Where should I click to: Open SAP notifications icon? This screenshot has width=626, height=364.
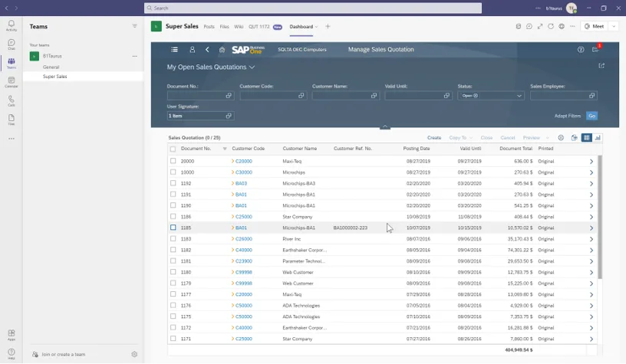(595, 49)
